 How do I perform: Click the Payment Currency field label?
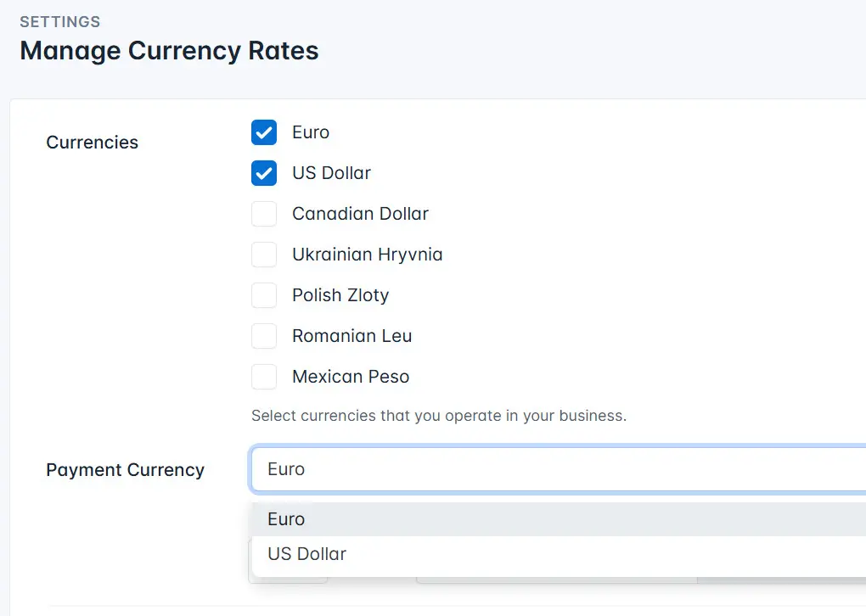[x=125, y=469]
